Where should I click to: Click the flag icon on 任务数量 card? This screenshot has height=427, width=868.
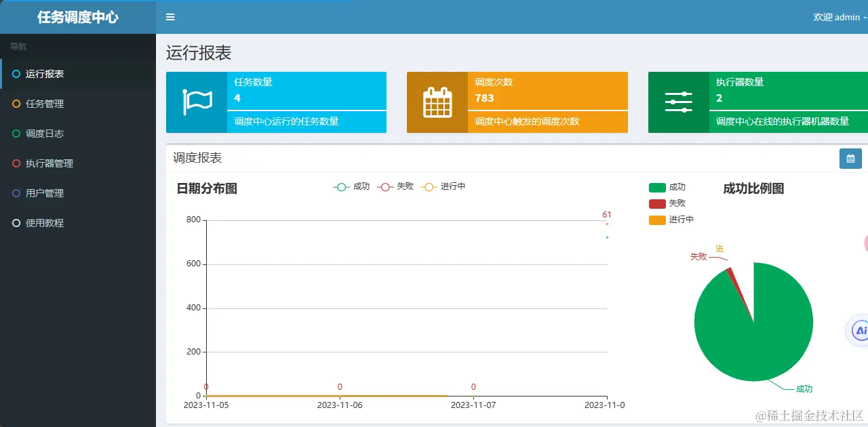[197, 102]
